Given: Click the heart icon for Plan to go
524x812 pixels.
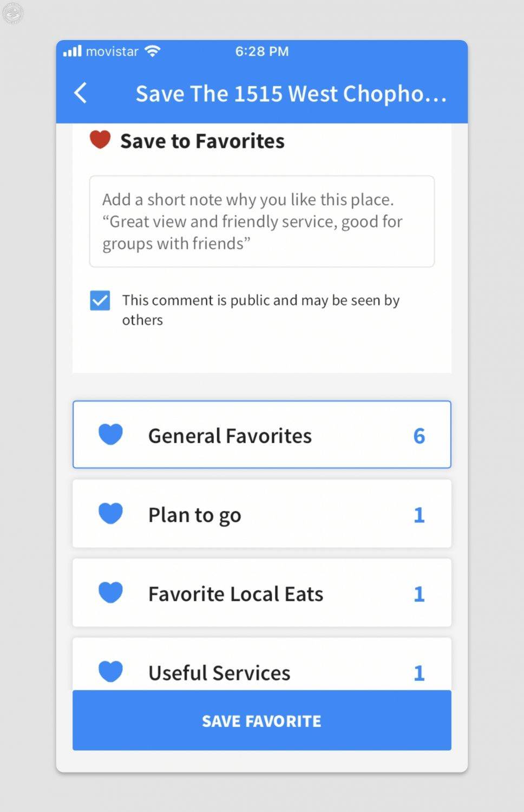Looking at the screenshot, I should click(x=110, y=514).
